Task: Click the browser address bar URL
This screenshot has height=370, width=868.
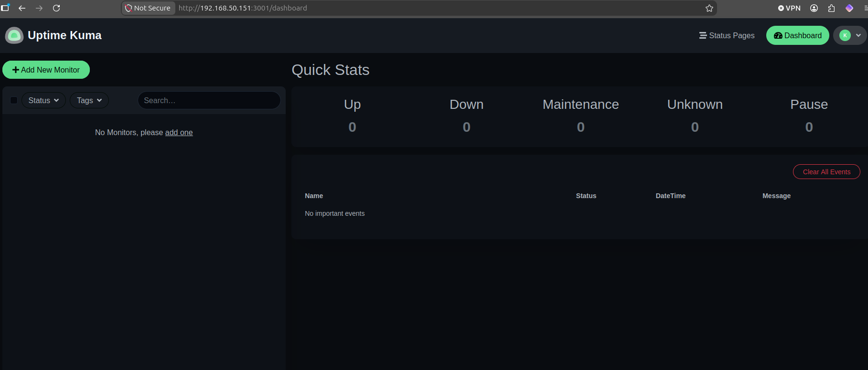Action: point(243,8)
